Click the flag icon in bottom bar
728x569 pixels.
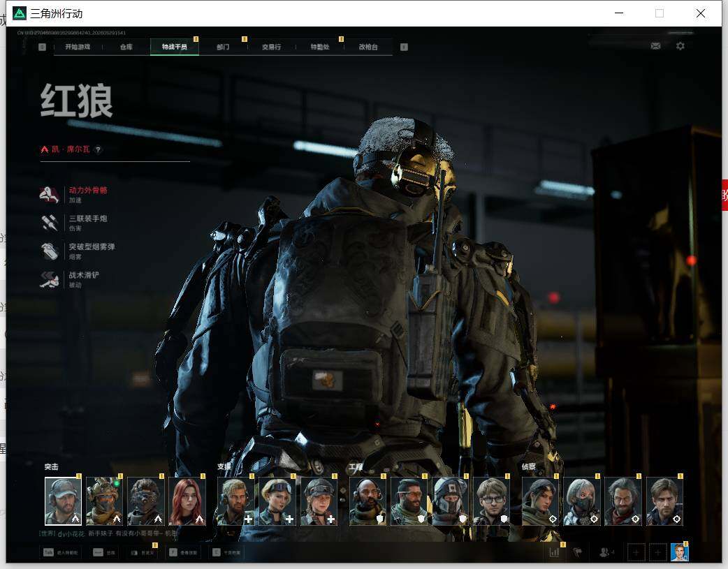[x=578, y=552]
